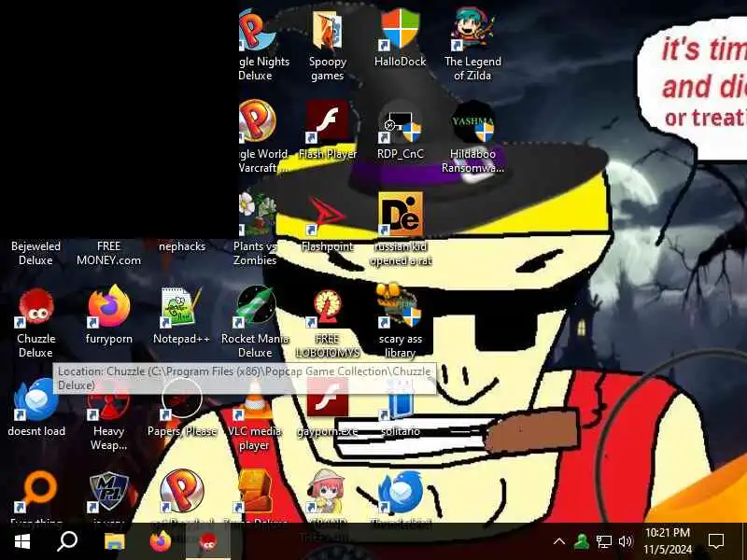747x560 pixels.
Task: Open network status tray icon
Action: 603,541
